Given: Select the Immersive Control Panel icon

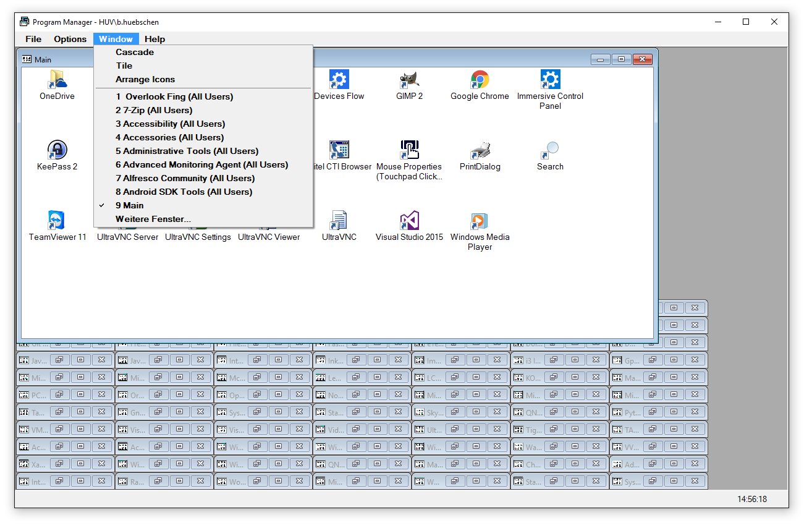Looking at the screenshot, I should 550,79.
